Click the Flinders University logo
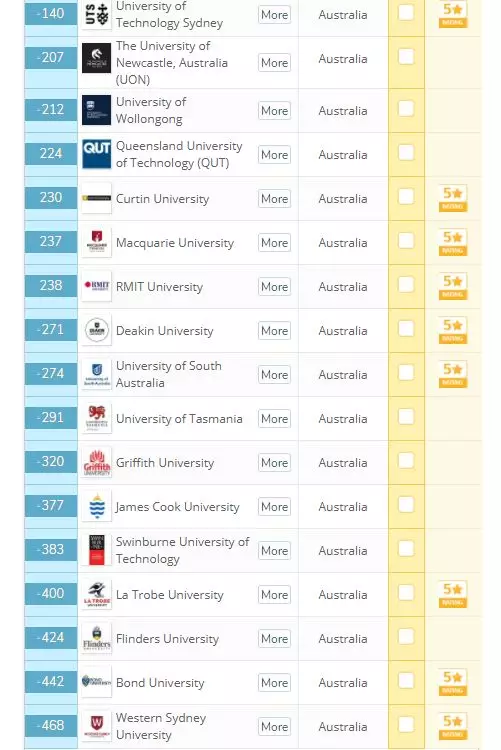The height and width of the screenshot is (750, 501). point(97,639)
